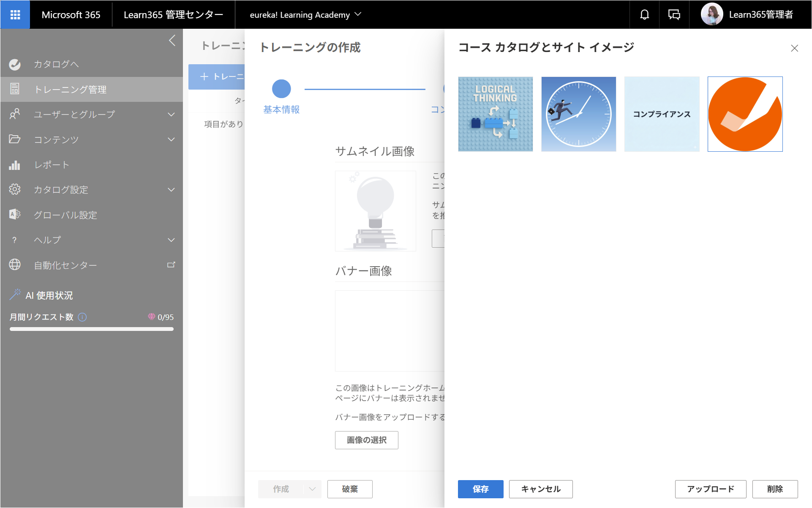Click the カタログ設定 gear icon
The width and height of the screenshot is (812, 508).
point(15,189)
